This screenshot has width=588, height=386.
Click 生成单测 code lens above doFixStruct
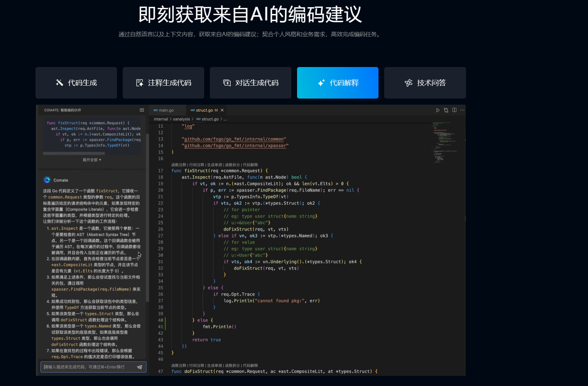coord(215,366)
